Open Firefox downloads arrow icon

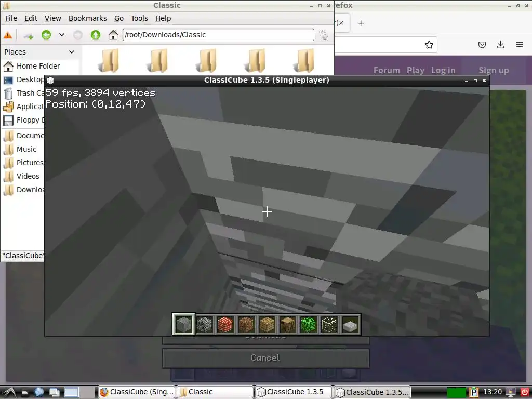pyautogui.click(x=500, y=45)
